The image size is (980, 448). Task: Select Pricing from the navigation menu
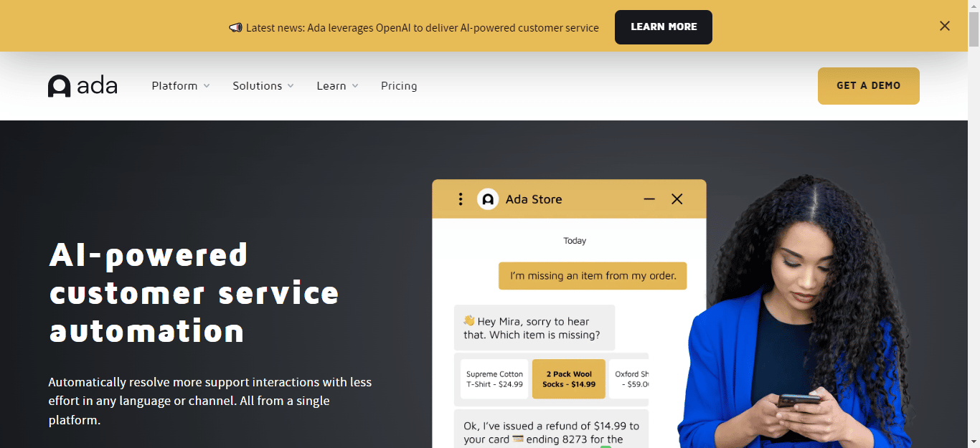(399, 85)
